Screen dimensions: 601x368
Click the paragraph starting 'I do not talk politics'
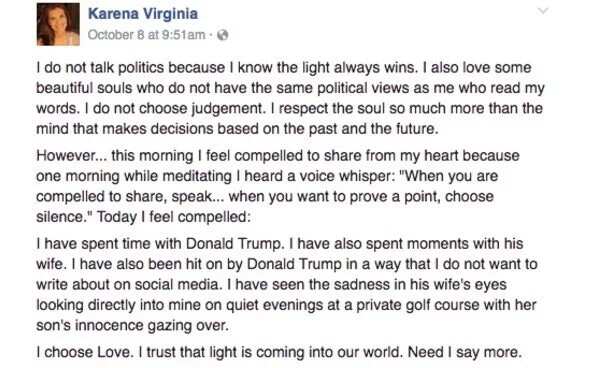[290, 98]
